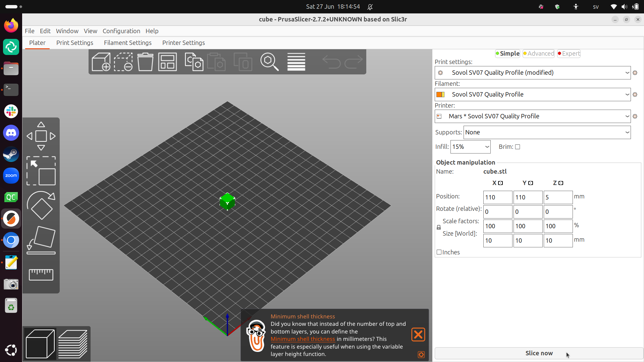This screenshot has height=362, width=644.
Task: Select the Rotate gizmo tool
Action: pos(41,205)
